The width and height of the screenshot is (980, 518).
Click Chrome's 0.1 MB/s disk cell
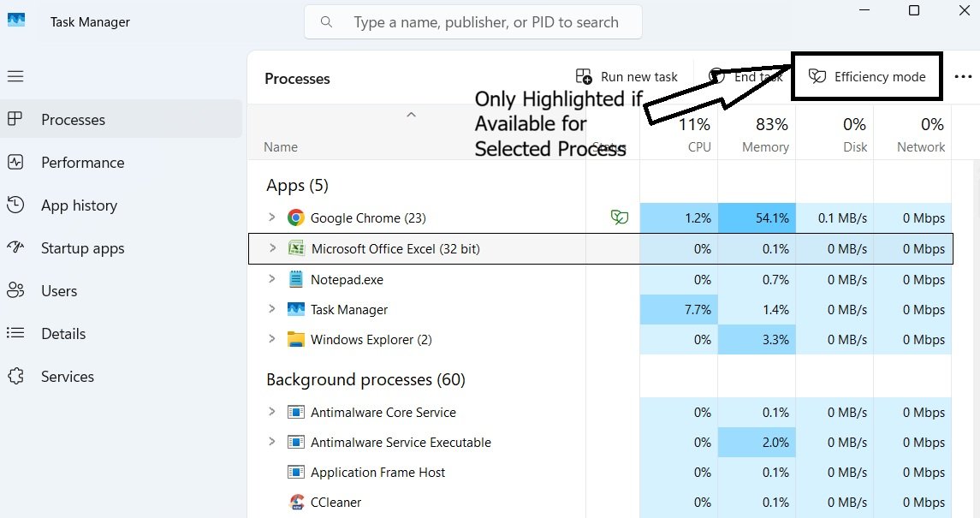(835, 218)
